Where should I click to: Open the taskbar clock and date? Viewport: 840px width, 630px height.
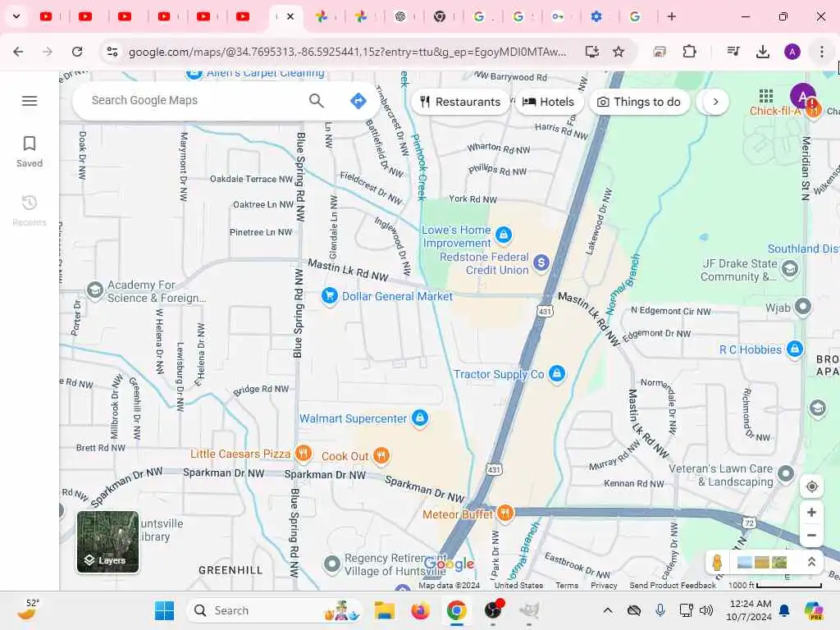pyautogui.click(x=750, y=610)
